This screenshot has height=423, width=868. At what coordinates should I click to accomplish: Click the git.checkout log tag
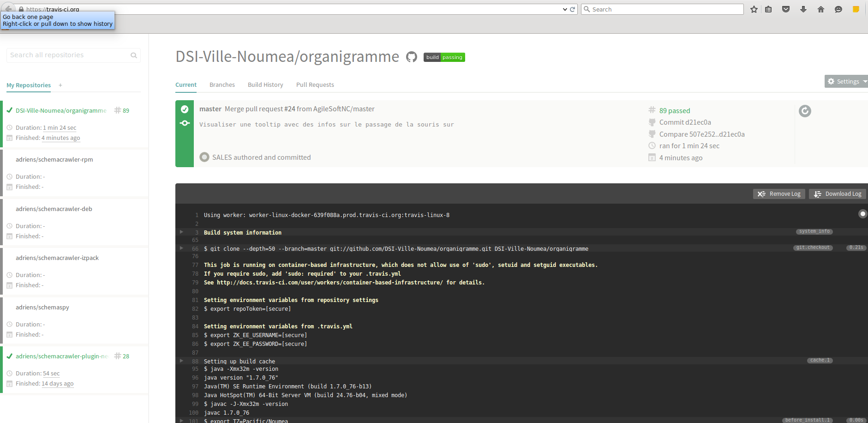pos(813,248)
